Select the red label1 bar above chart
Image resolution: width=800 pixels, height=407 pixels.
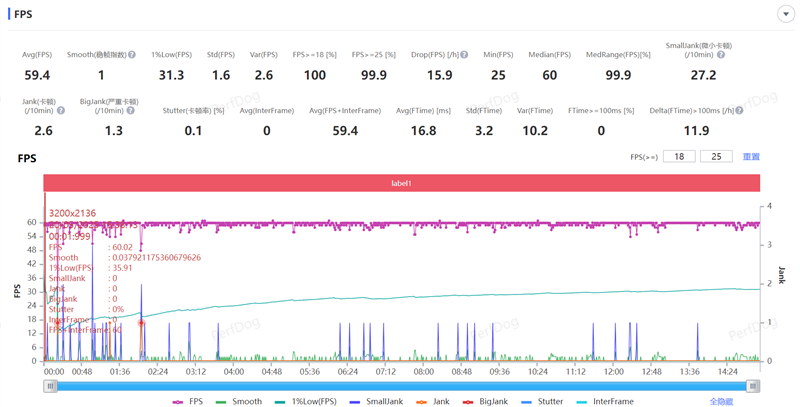(401, 184)
